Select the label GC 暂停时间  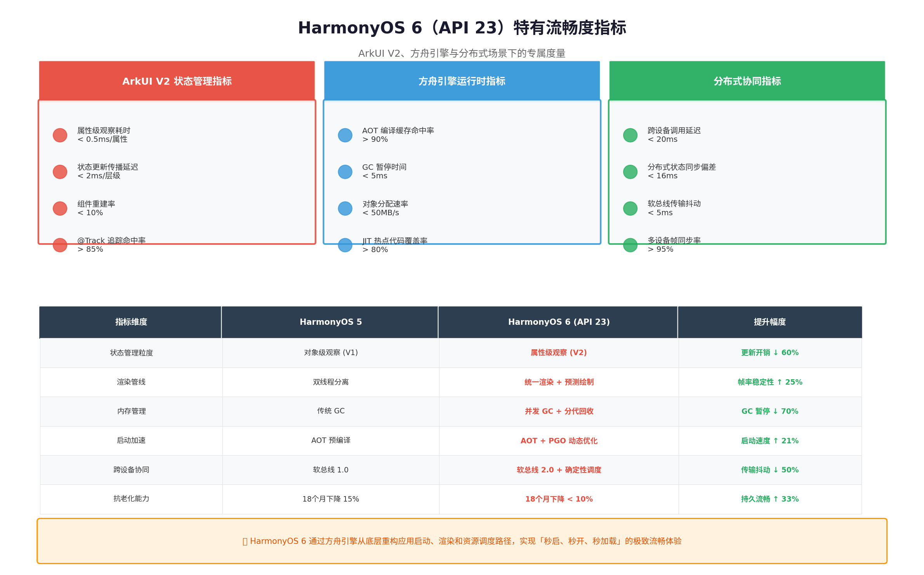pyautogui.click(x=384, y=167)
